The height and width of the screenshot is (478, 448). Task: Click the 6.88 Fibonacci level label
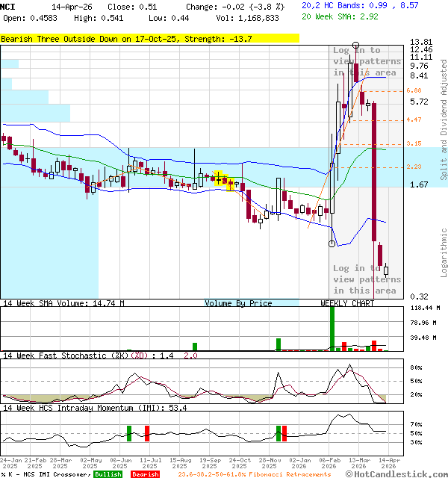coord(414,90)
